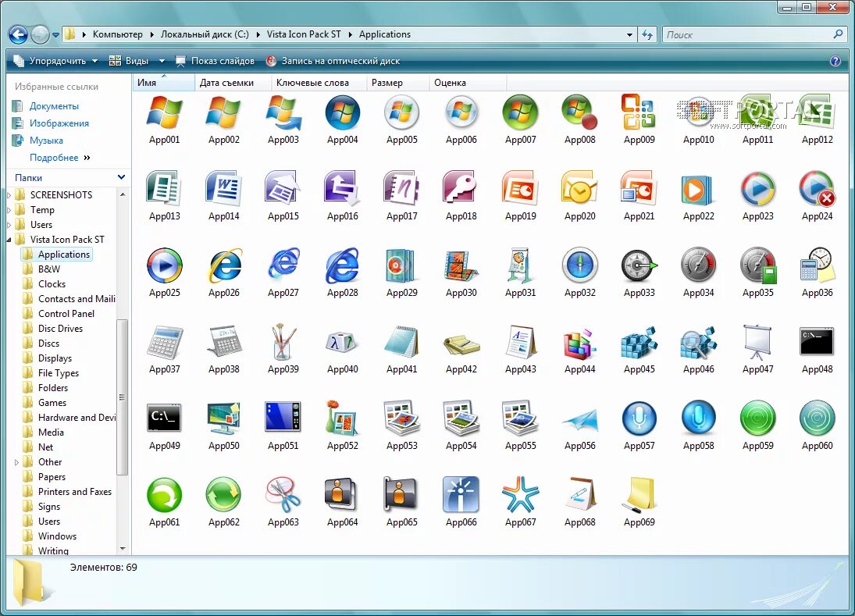Open the Games folder in tree
855x616 pixels.
coord(52,403)
